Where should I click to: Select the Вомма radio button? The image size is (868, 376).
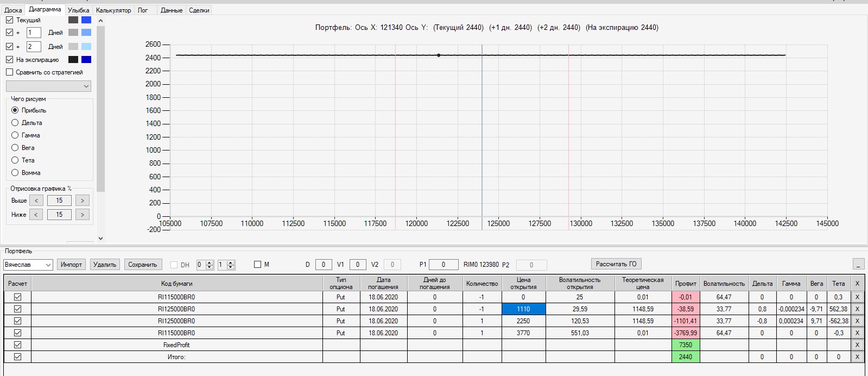15,173
